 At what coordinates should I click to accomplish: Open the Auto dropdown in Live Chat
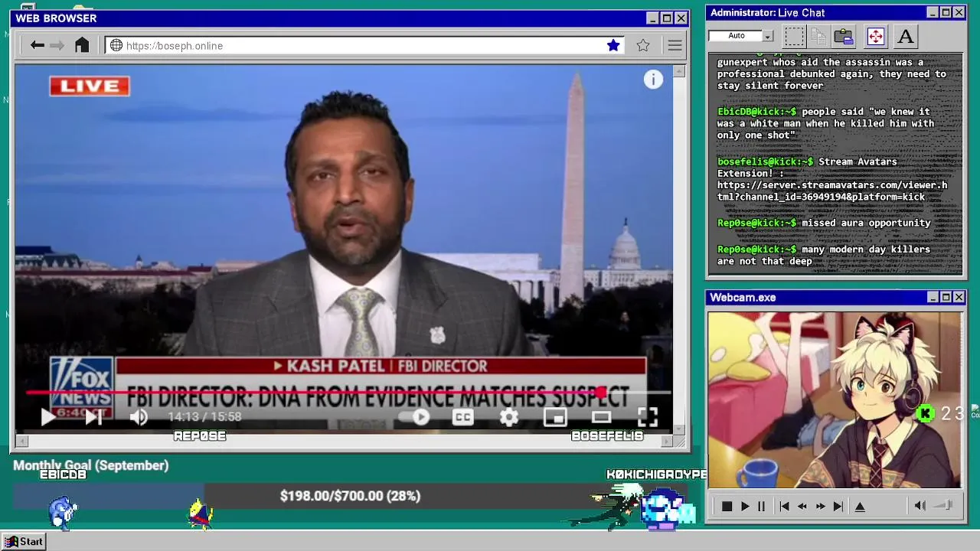click(x=767, y=36)
